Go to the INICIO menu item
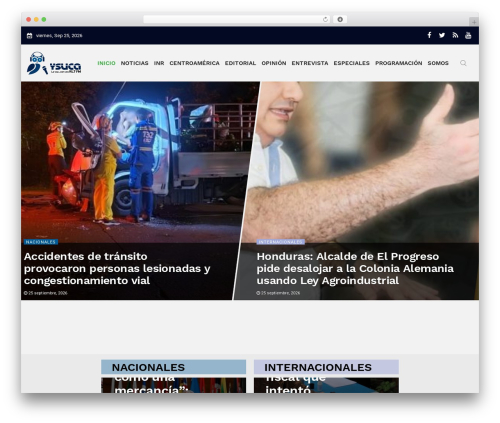500x423 pixels. [106, 63]
